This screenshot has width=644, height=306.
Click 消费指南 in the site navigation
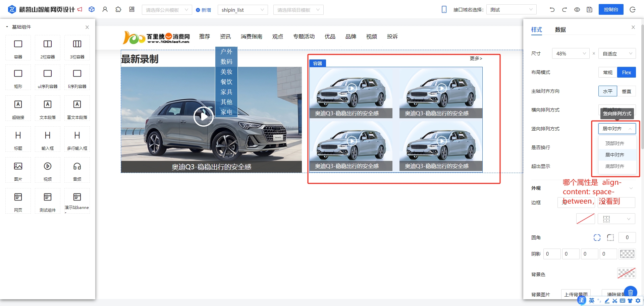251,37
